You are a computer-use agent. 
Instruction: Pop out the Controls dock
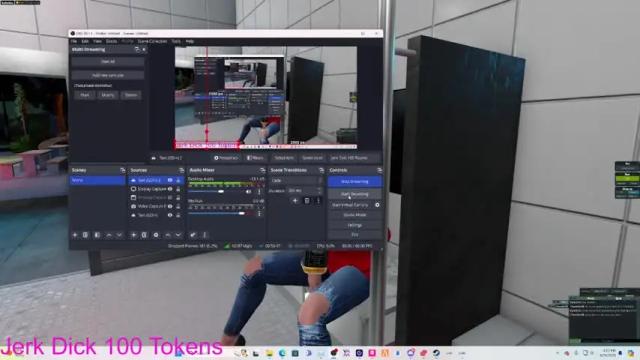pyautogui.click(x=380, y=170)
